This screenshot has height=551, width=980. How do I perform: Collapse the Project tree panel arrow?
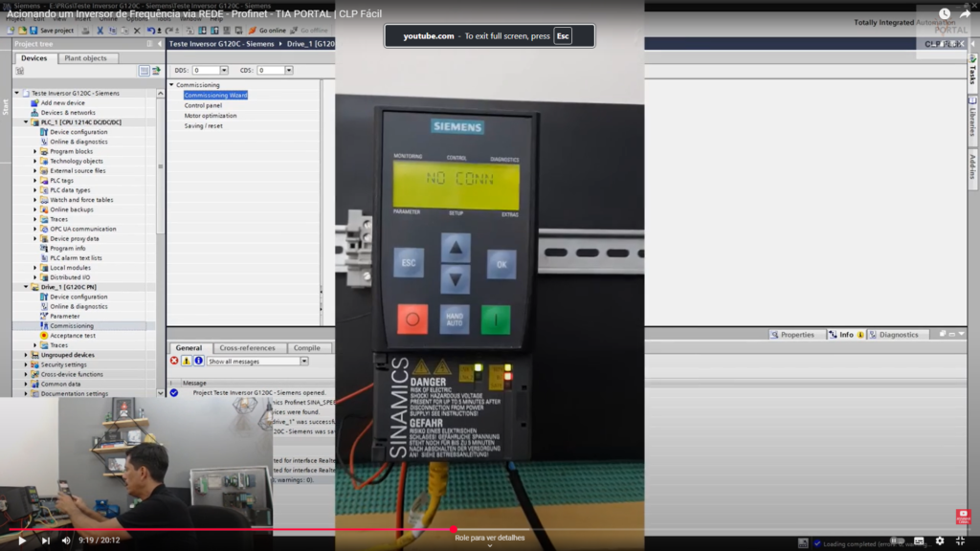[x=160, y=44]
